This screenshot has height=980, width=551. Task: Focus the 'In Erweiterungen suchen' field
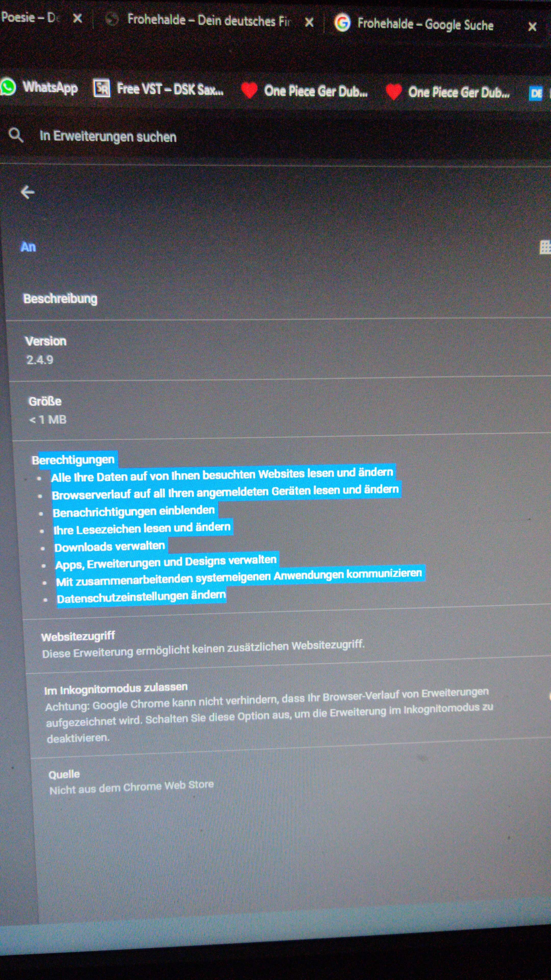[x=108, y=137]
